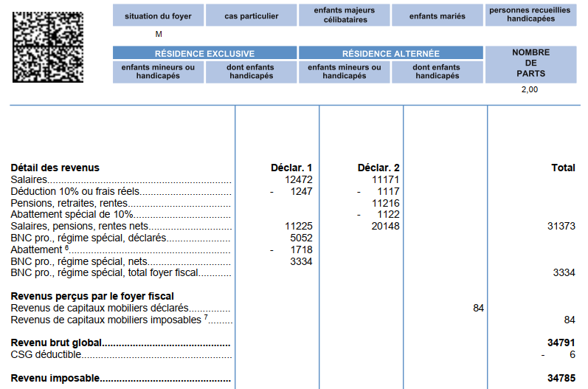Select BNC declared value 5052
Viewport: 588px width, 389px height.
(x=301, y=238)
